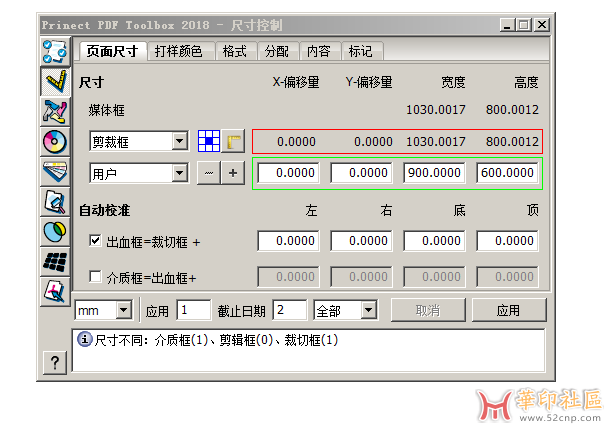This screenshot has width=605, height=425.
Task: Click the blue nine-point reference grid icon
Action: coord(209,141)
